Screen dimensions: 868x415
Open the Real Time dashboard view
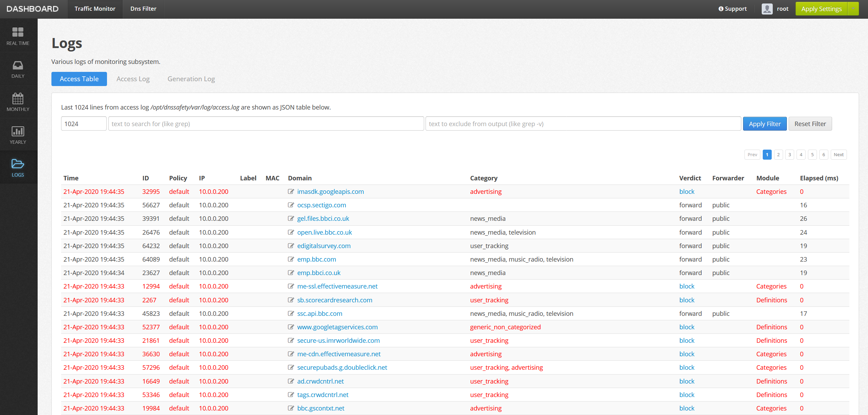(x=18, y=36)
